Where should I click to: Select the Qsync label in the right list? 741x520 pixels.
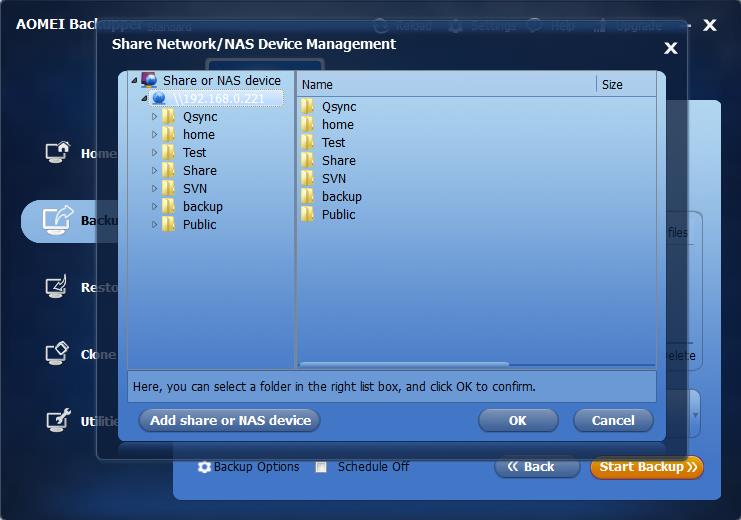pyautogui.click(x=339, y=107)
